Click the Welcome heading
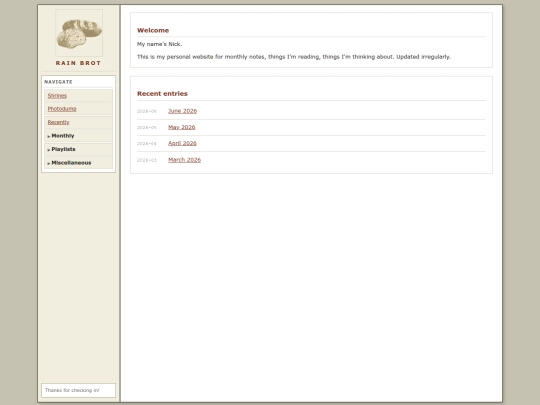The width and height of the screenshot is (540, 405). (153, 30)
